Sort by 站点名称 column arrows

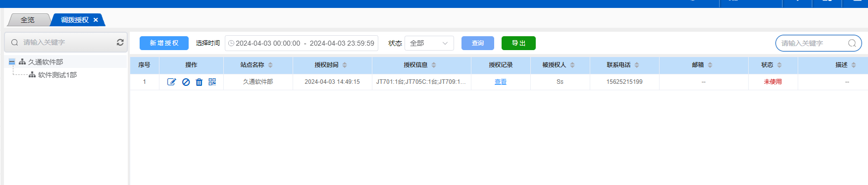(x=270, y=65)
